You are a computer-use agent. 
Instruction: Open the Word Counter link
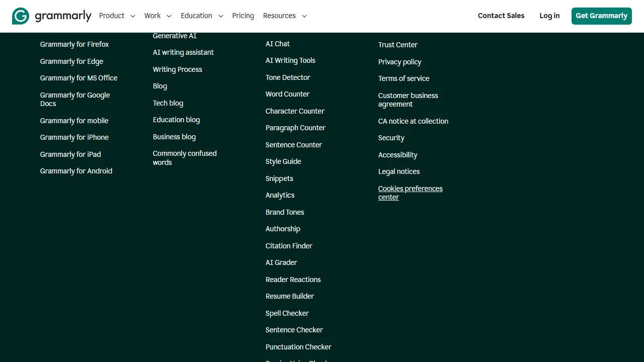coord(287,94)
